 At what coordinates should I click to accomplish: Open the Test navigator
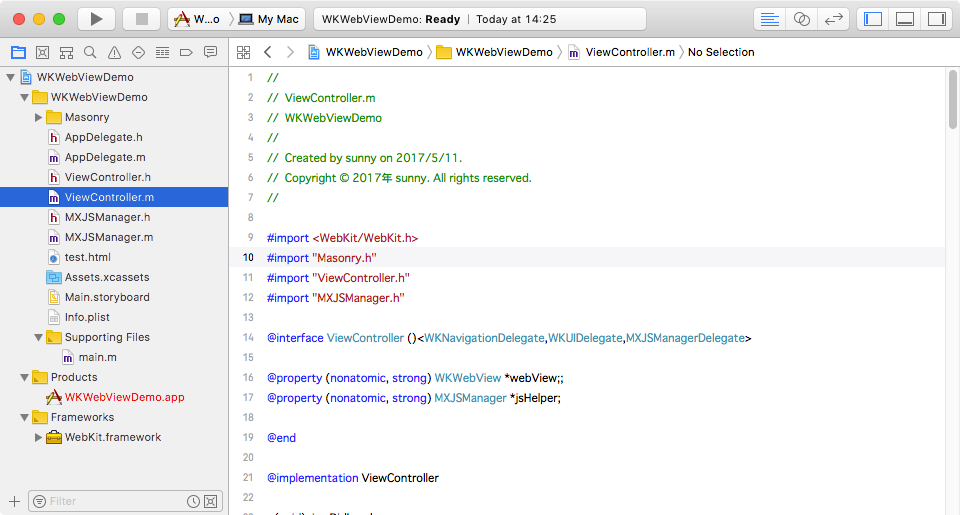[x=138, y=53]
